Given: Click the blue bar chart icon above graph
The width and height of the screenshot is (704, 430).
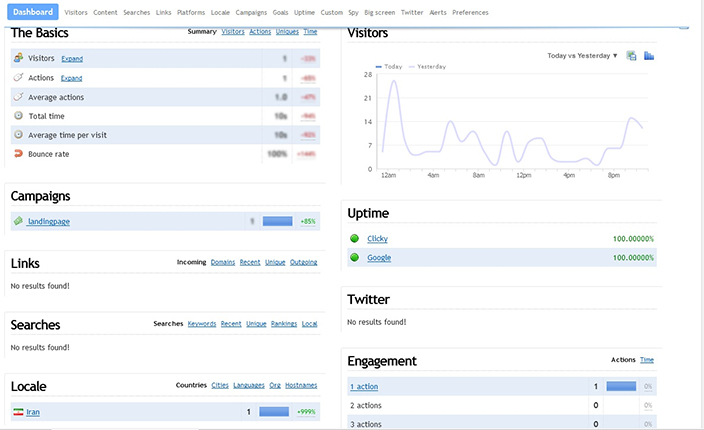Looking at the screenshot, I should (649, 56).
